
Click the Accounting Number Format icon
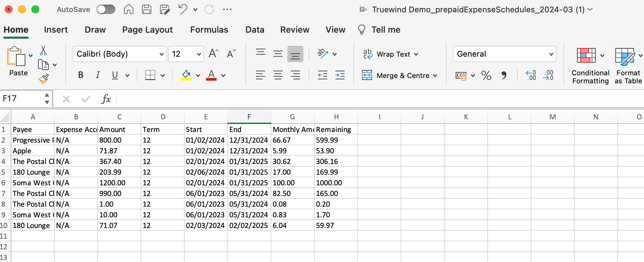coord(461,76)
